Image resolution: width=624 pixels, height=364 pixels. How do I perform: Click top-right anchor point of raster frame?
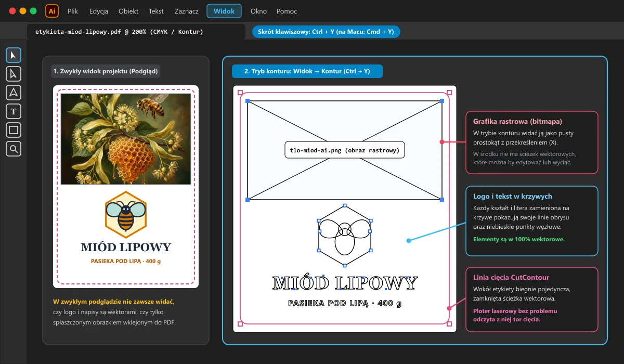[x=442, y=101]
